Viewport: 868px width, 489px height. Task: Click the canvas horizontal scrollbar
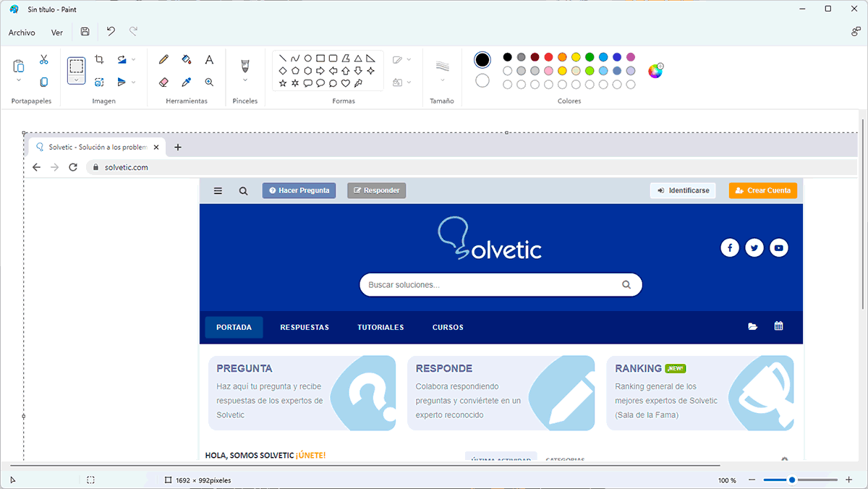click(365, 465)
